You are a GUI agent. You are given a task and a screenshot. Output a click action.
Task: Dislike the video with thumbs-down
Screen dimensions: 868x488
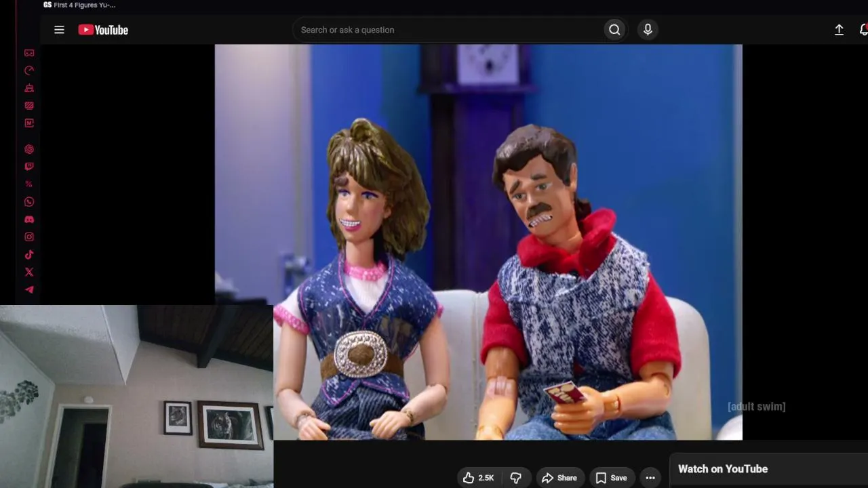[515, 478]
